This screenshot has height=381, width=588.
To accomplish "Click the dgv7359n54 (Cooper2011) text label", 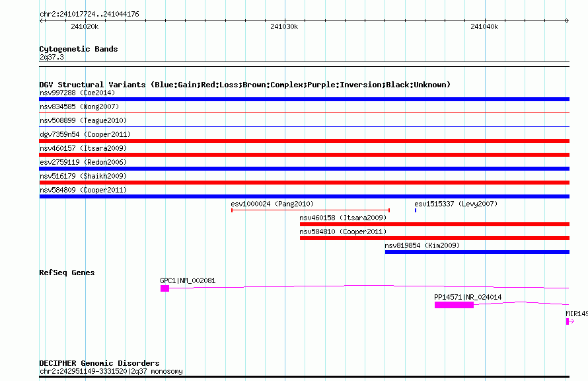I will point(85,134).
